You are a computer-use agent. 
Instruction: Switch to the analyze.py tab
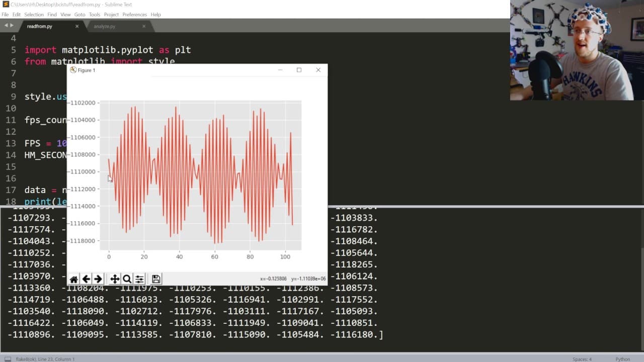[x=104, y=26]
